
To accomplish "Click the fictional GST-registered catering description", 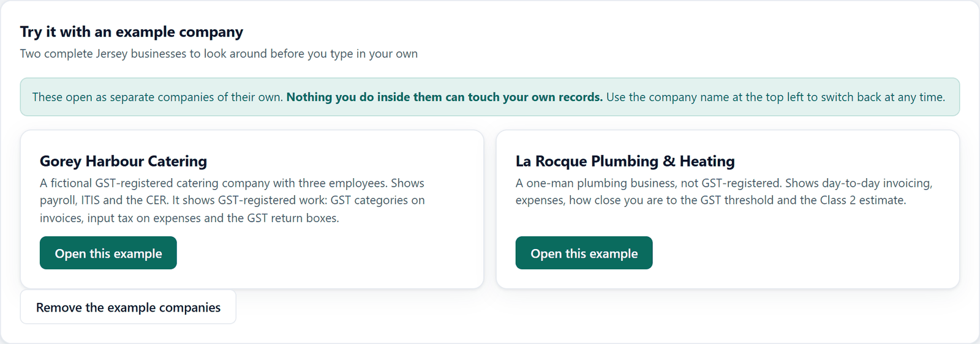I will [233, 200].
